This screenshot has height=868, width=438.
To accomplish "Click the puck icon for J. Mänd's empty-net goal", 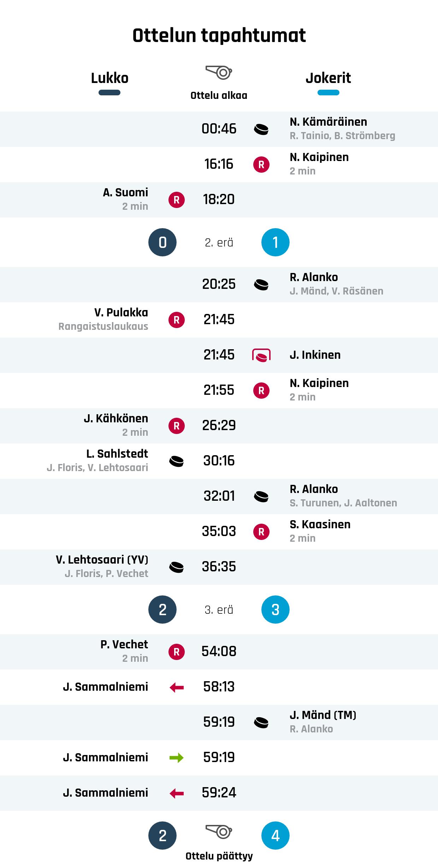I will point(261,723).
